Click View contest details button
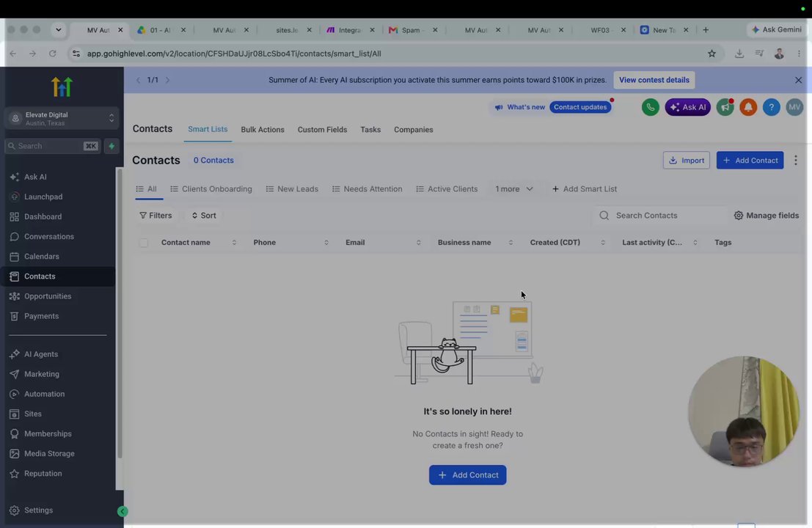The width and height of the screenshot is (812, 528). point(654,80)
